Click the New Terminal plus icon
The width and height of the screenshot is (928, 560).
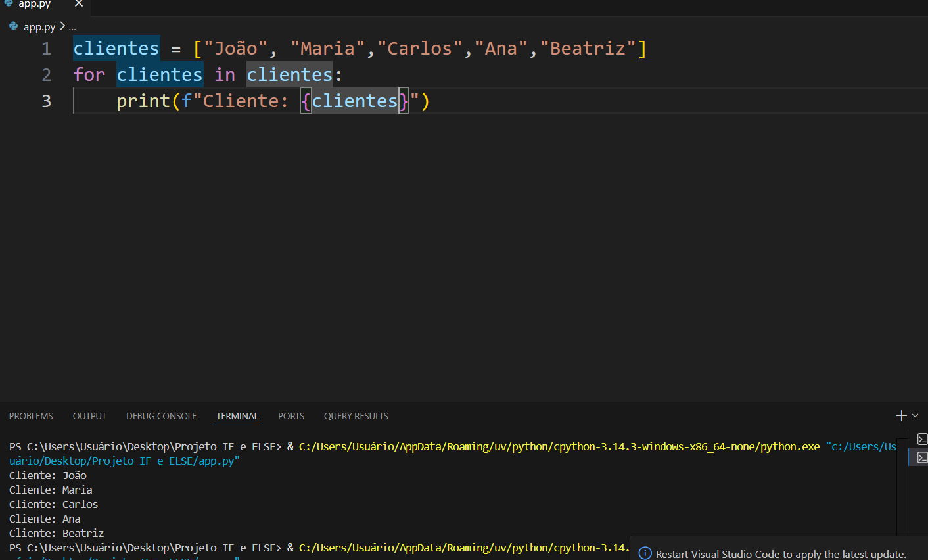pos(901,415)
